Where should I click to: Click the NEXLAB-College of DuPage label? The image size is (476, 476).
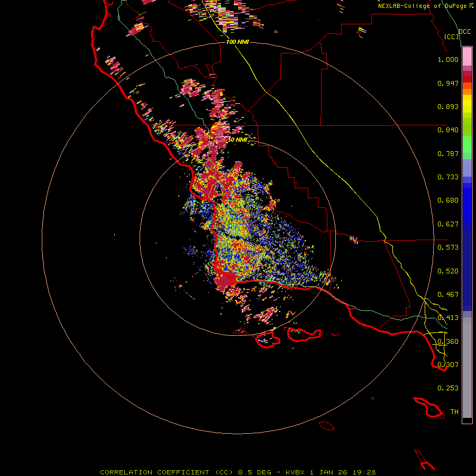coord(423,6)
